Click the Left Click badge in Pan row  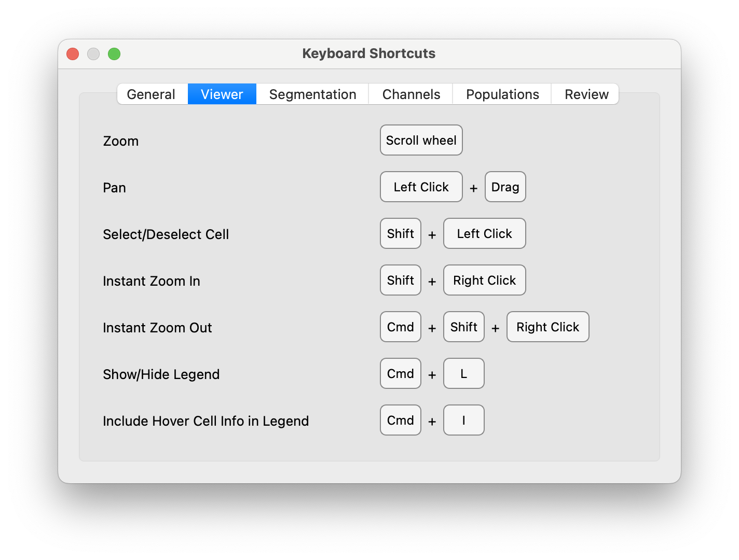421,187
